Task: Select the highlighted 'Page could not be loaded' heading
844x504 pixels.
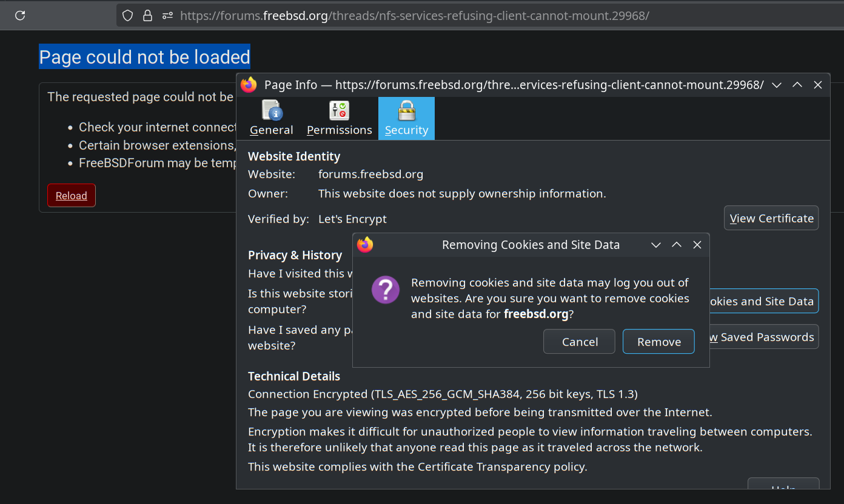Action: 144,56
